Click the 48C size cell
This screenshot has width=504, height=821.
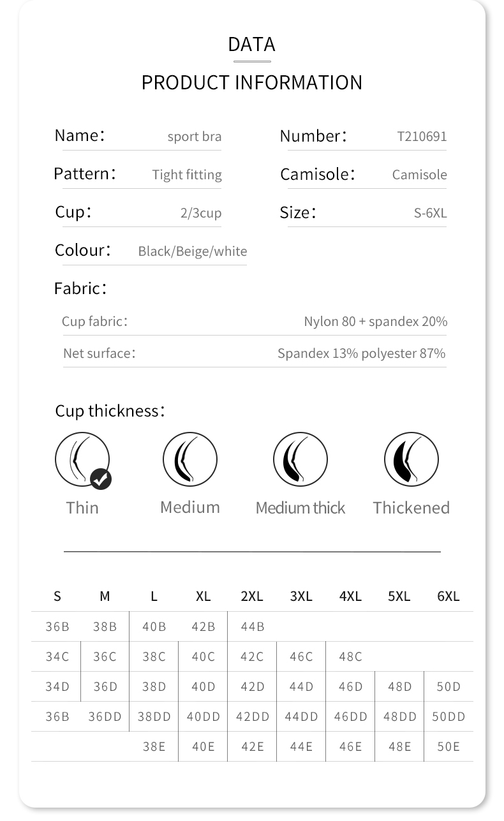[350, 656]
